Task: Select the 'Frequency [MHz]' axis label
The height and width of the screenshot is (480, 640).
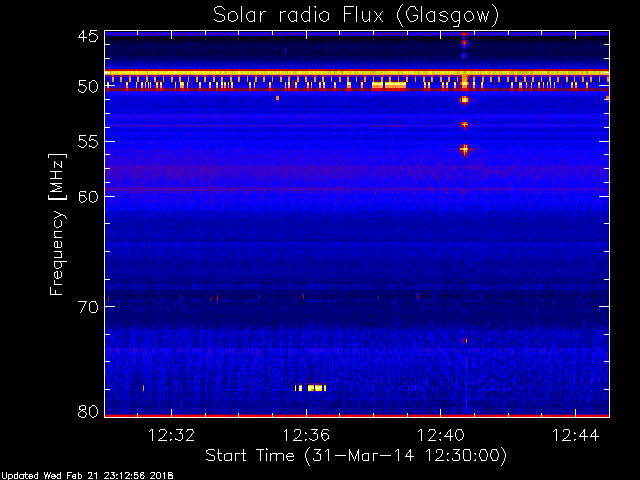Action: [x=57, y=224]
